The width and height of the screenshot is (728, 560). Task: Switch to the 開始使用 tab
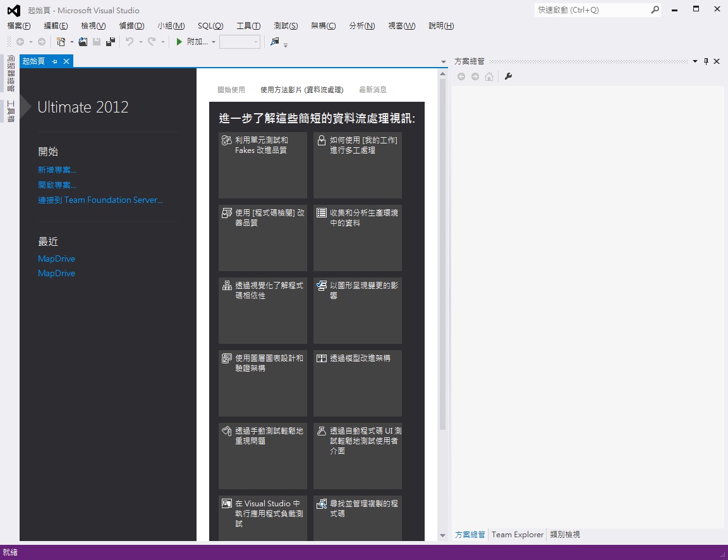click(231, 90)
